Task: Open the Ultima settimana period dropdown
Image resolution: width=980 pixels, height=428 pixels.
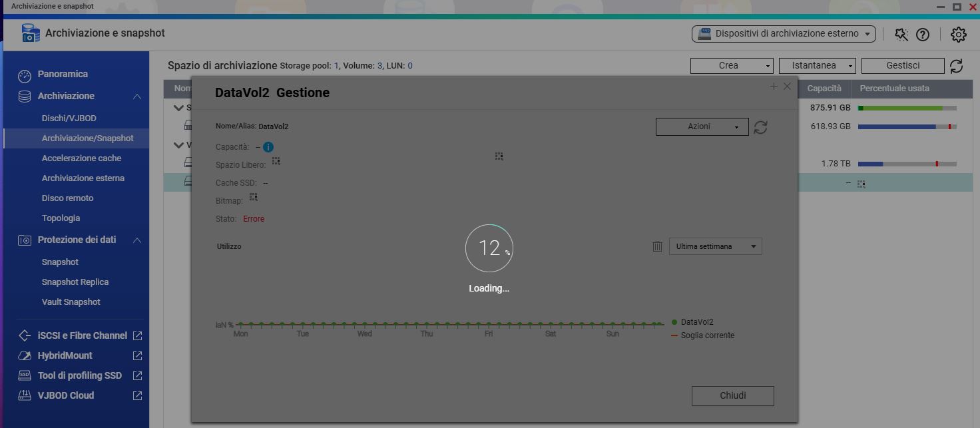Action: pyautogui.click(x=715, y=246)
